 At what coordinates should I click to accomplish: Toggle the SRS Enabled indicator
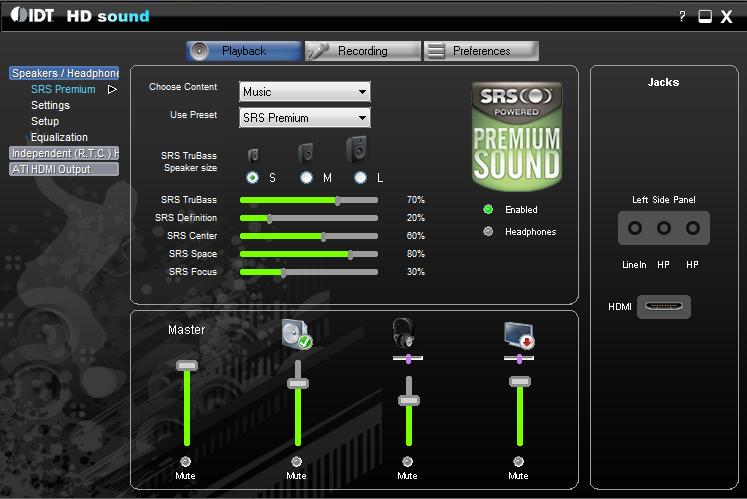pos(488,209)
